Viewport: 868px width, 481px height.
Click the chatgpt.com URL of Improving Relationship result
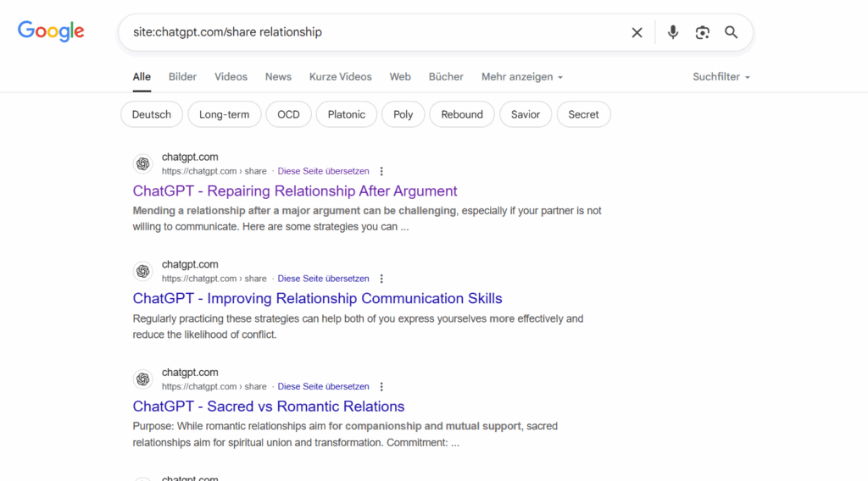214,279
